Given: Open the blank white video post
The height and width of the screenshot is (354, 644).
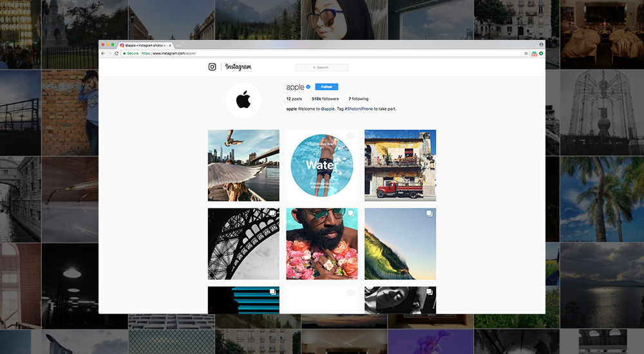Looking at the screenshot, I should pyautogui.click(x=321, y=300).
